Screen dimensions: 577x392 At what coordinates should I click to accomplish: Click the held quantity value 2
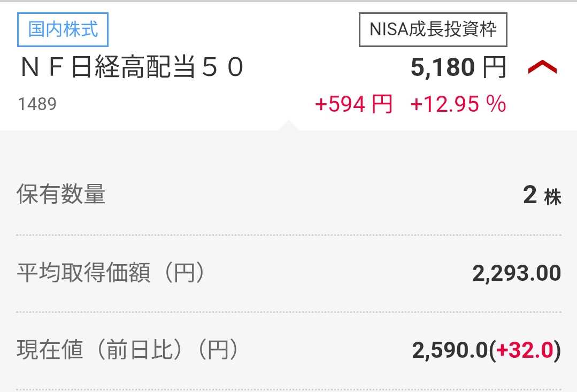click(x=529, y=195)
